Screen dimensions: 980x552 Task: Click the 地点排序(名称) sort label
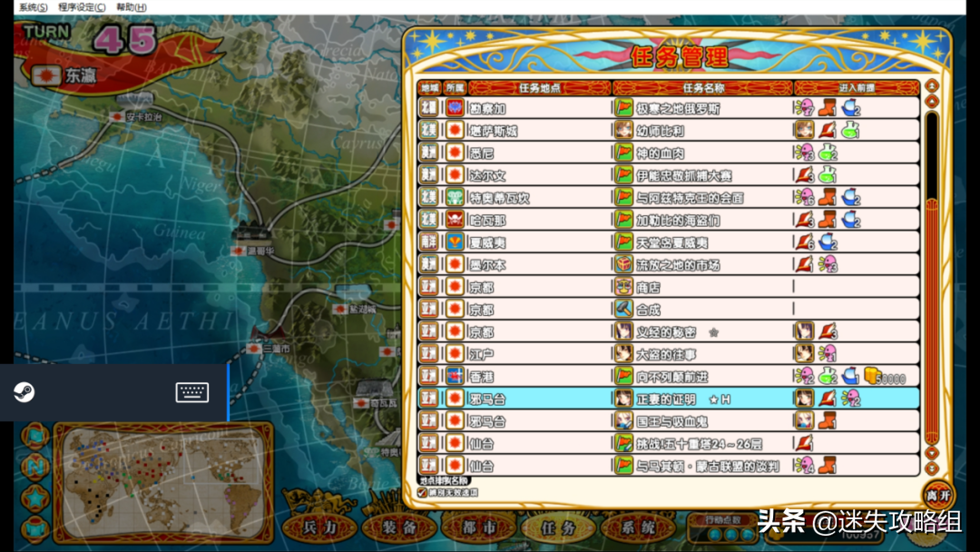(444, 481)
